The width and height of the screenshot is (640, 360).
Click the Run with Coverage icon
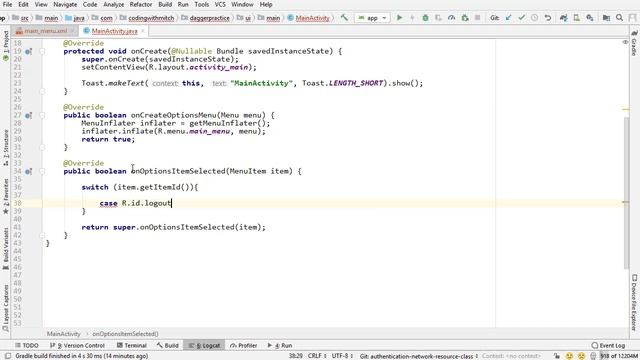[x=438, y=18]
